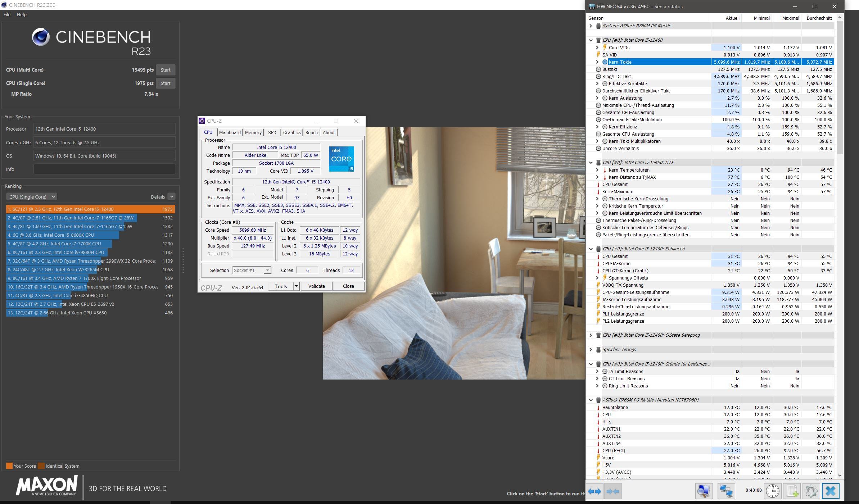The width and height of the screenshot is (859, 504).
Task: Click Vcore voltage bolt icon in HWiNFO
Action: 598,458
